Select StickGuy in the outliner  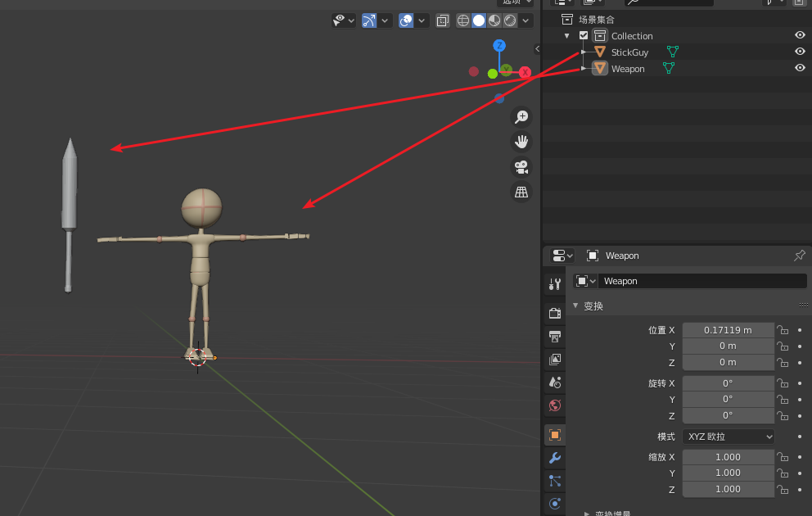pos(629,52)
